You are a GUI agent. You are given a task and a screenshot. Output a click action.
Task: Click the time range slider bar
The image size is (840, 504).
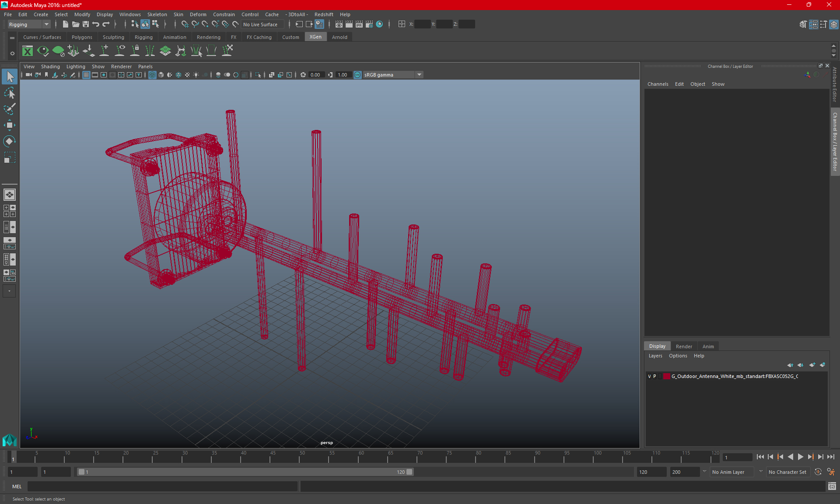[245, 472]
